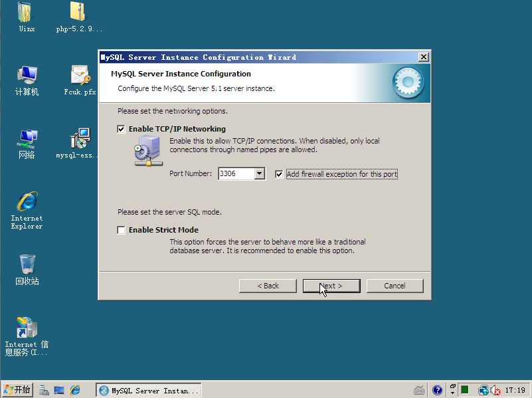Click 'MySQL Server Instance Configuration' heading

tap(181, 74)
